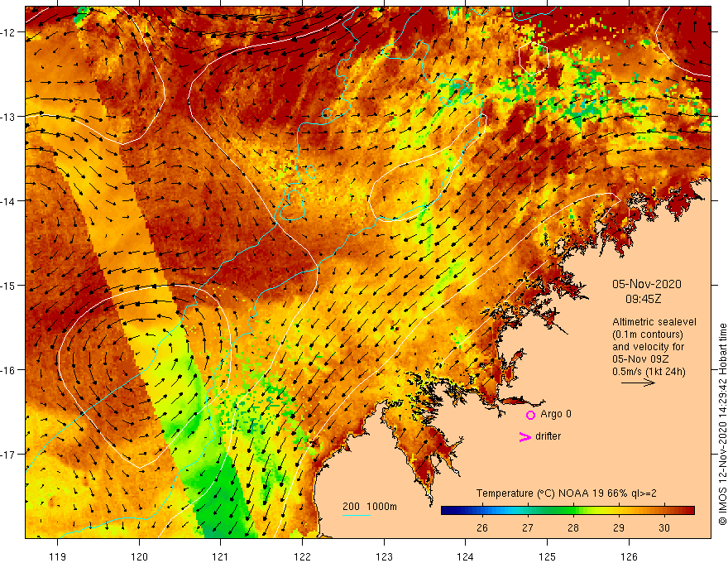Click the cyan bathymetry legend line
728x563 pixels.
pyautogui.click(x=356, y=515)
